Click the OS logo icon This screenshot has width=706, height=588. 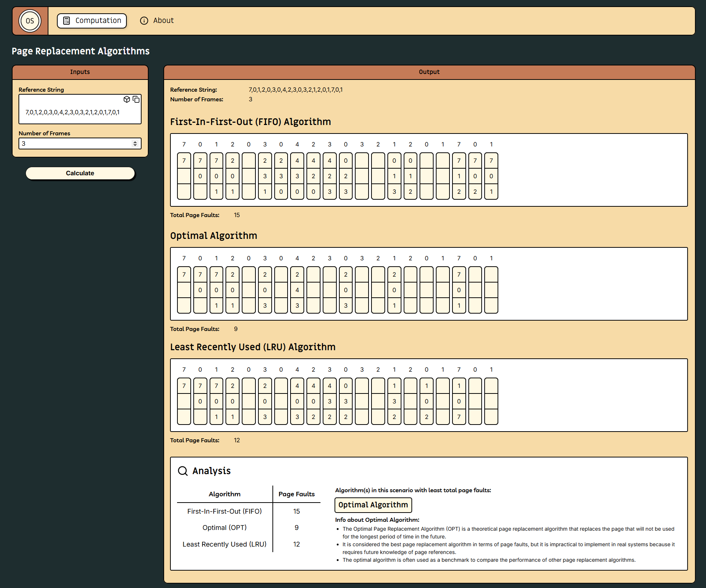pos(30,21)
